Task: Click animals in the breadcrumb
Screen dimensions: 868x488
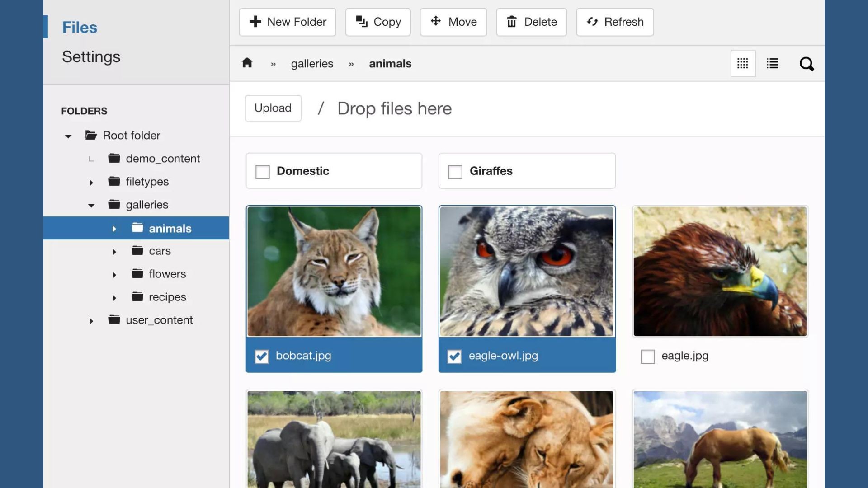Action: 390,63
